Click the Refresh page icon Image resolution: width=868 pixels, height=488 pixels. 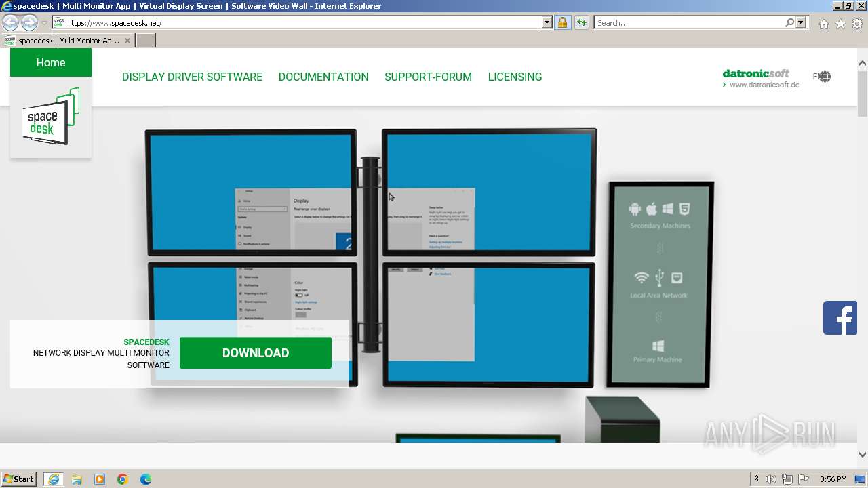pos(582,22)
